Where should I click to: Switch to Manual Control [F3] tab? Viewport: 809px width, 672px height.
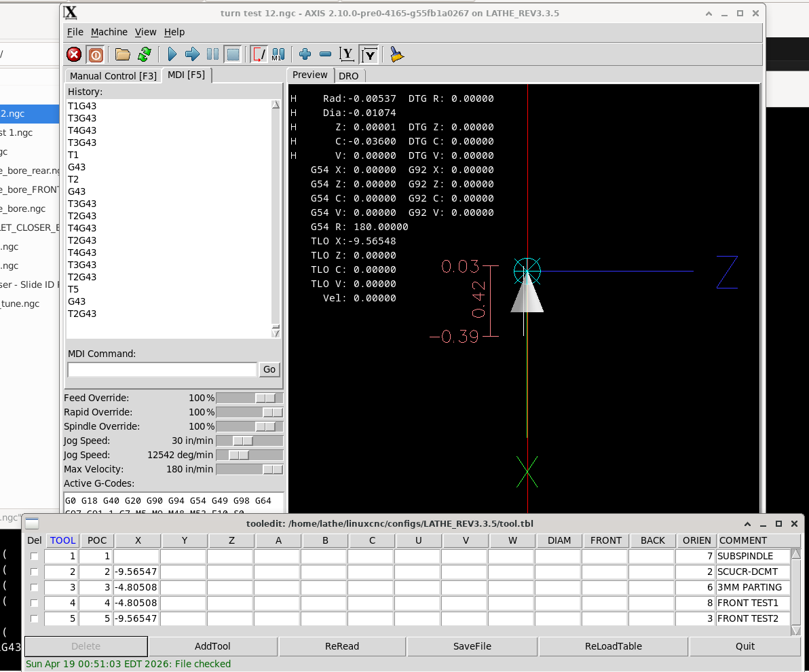[x=113, y=76]
